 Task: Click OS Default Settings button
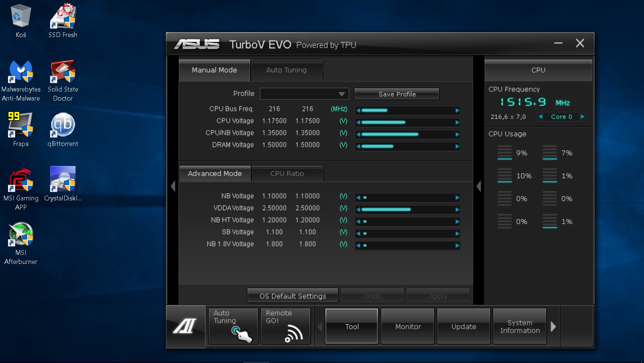293,296
